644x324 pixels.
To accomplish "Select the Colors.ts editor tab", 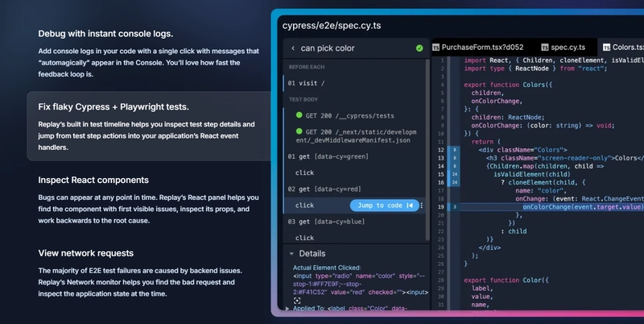I will click(622, 48).
